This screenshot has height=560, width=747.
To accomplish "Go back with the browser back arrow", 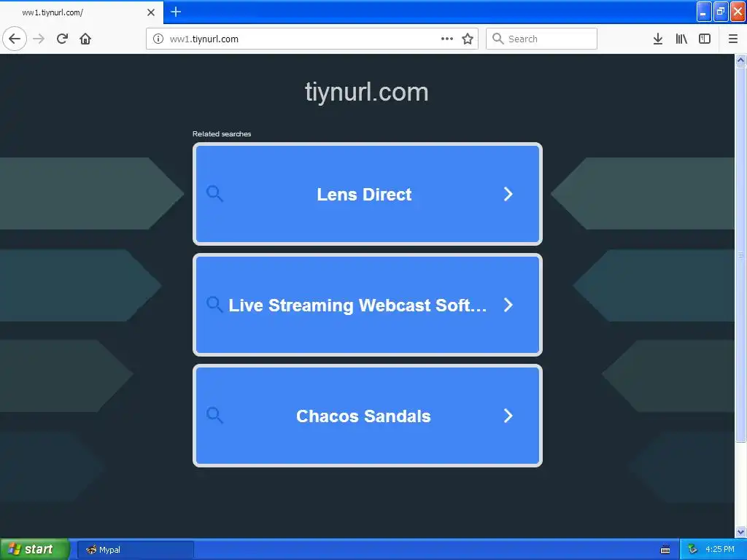I will click(x=15, y=39).
